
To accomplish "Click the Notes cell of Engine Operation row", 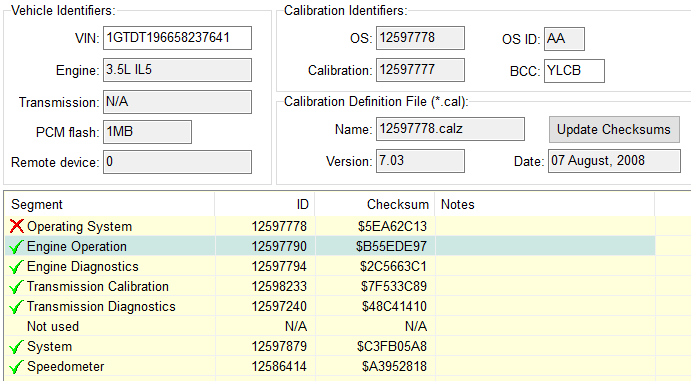I will (545, 246).
